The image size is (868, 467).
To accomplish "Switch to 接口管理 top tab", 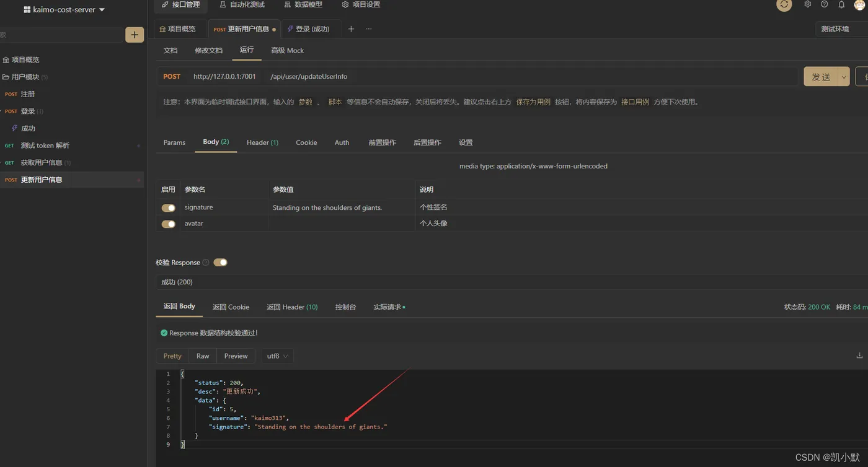I will tap(181, 5).
